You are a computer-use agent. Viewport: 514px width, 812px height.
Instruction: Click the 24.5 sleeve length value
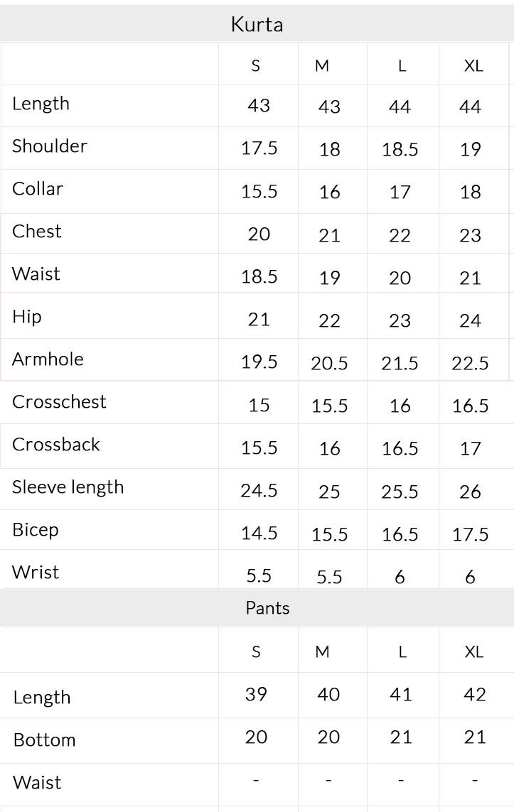click(259, 490)
